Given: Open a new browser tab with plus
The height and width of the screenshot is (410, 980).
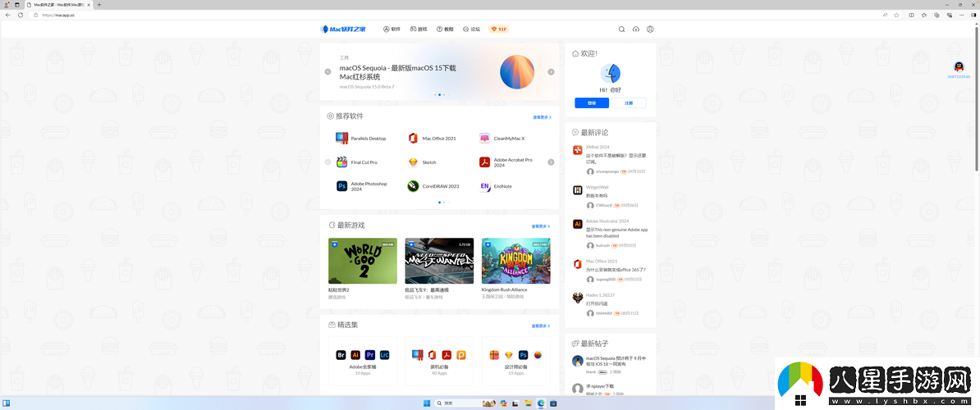Looking at the screenshot, I should point(98,4).
